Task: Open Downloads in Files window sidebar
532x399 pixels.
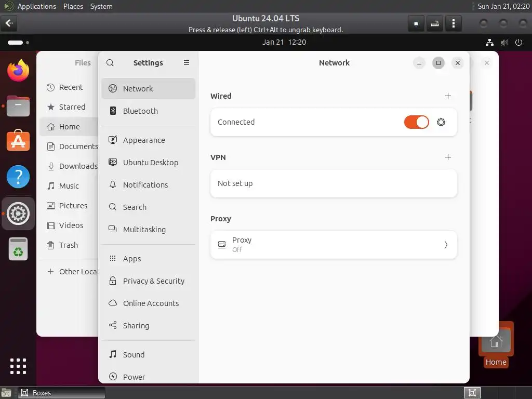Action: pyautogui.click(x=69, y=166)
